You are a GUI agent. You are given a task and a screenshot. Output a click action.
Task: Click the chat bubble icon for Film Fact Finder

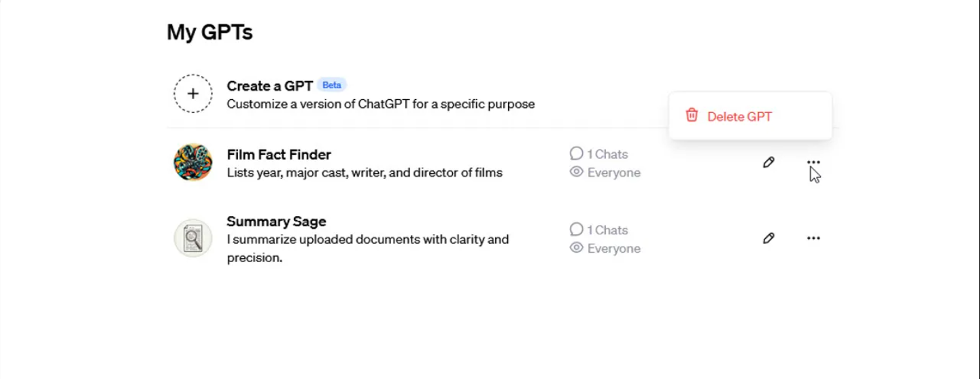pyautogui.click(x=577, y=154)
